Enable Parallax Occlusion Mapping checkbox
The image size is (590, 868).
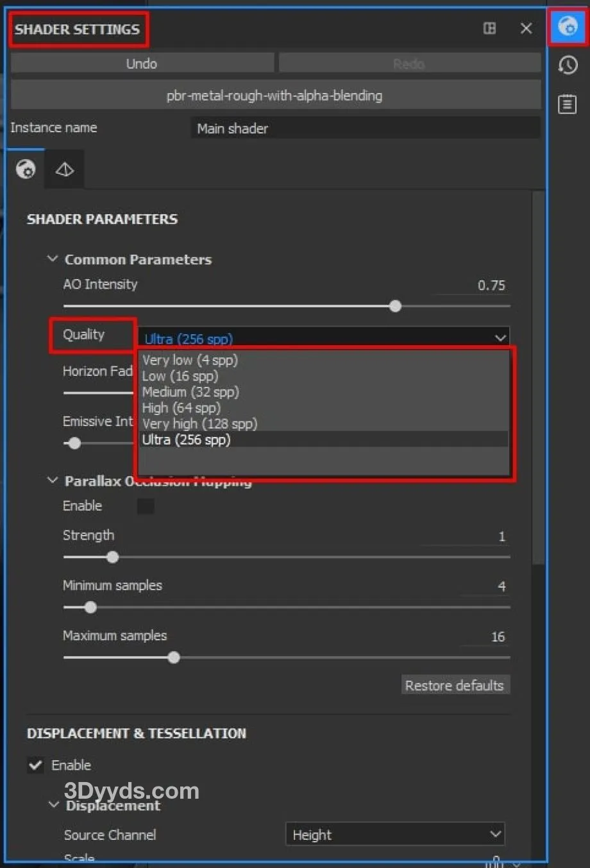coord(146,506)
